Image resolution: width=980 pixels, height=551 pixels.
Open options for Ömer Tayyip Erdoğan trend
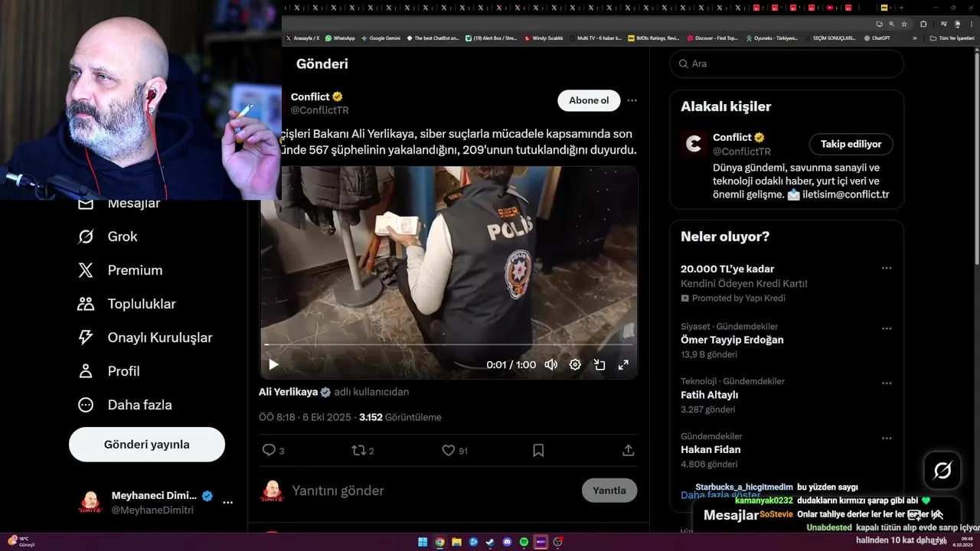tap(887, 328)
